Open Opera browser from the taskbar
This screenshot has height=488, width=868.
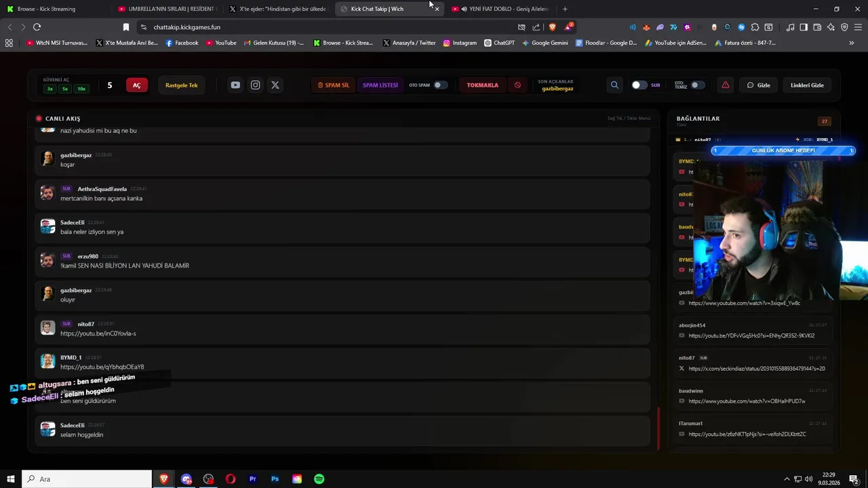pos(231,479)
